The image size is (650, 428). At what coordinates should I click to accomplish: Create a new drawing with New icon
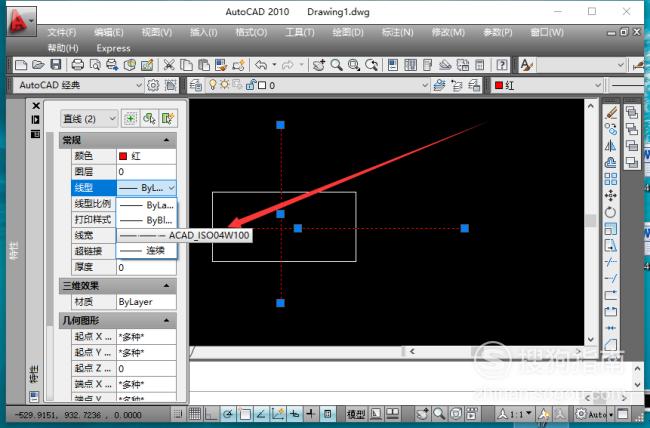[x=21, y=65]
